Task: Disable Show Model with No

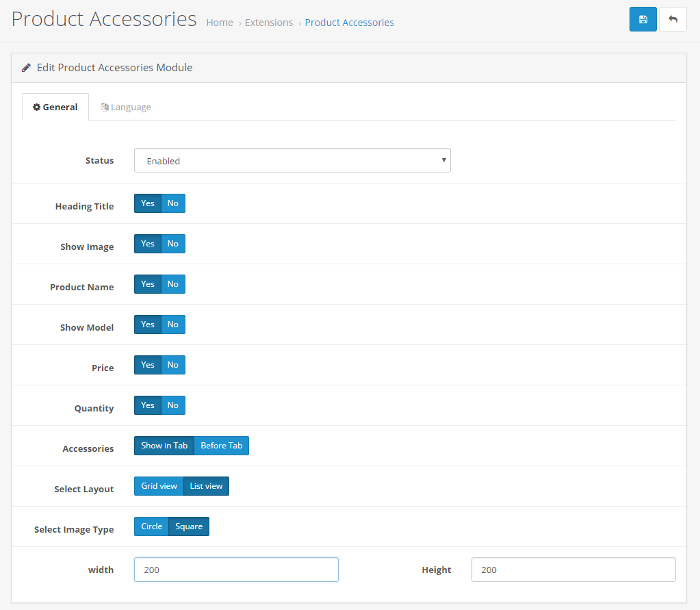Action: (x=173, y=325)
